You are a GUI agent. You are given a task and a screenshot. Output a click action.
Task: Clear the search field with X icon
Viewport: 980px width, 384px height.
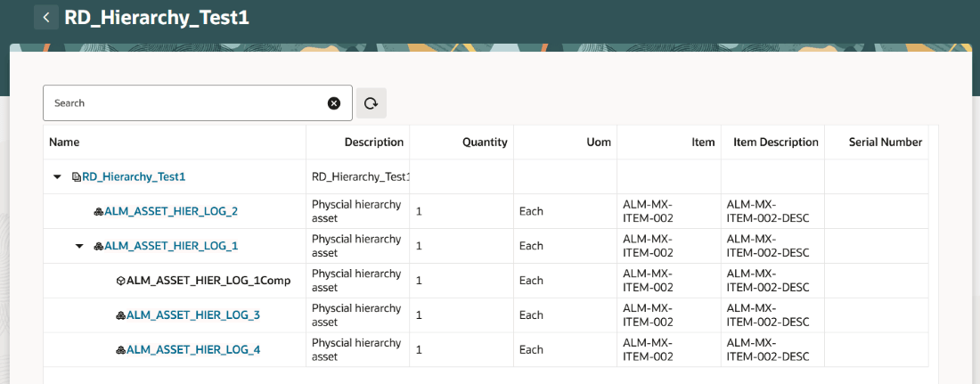click(334, 103)
